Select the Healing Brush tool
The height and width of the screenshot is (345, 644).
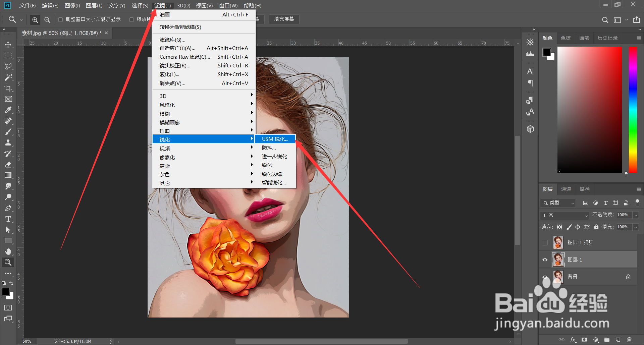click(x=8, y=121)
